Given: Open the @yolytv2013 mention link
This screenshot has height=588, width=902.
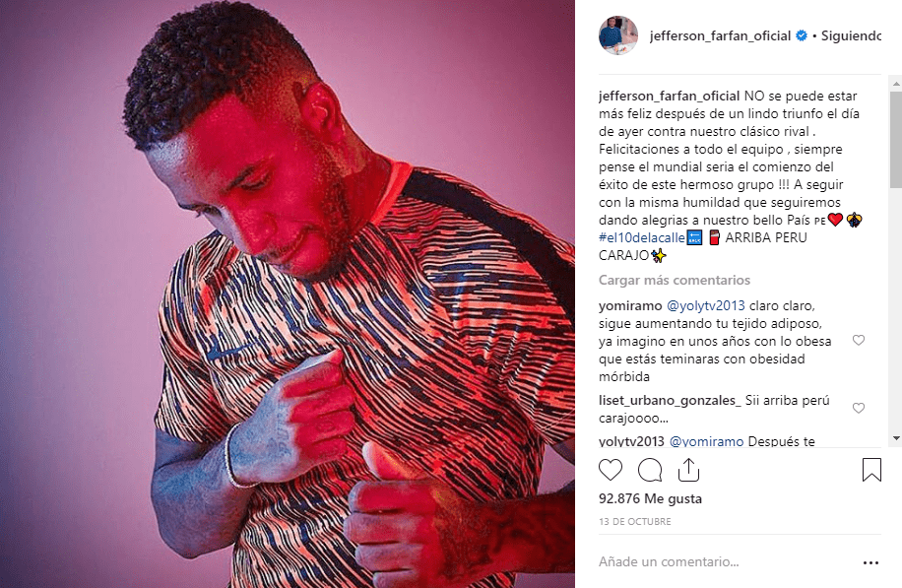Looking at the screenshot, I should tap(706, 305).
